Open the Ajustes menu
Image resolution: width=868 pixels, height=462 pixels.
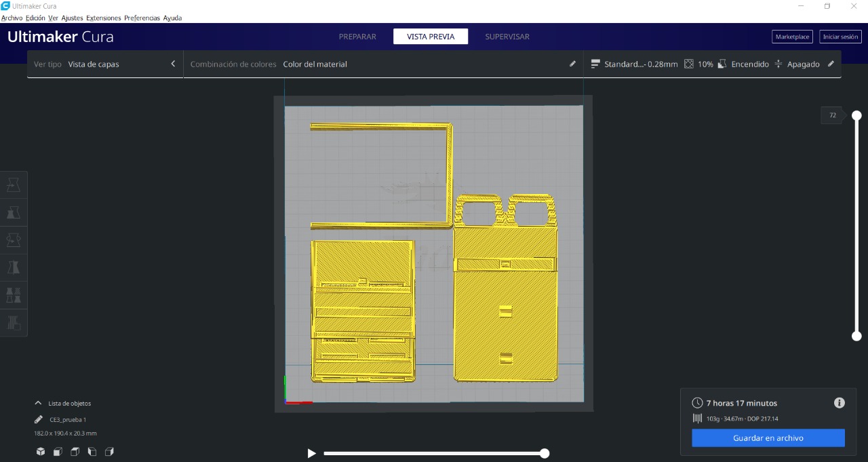click(72, 18)
